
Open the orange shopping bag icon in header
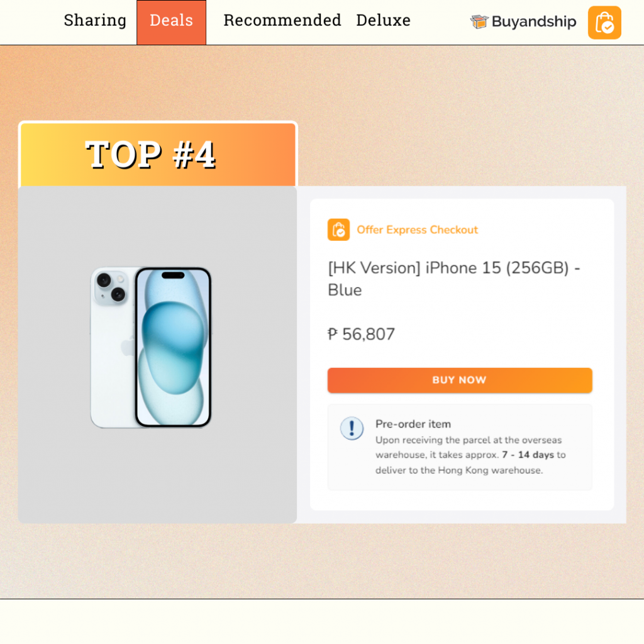point(604,23)
